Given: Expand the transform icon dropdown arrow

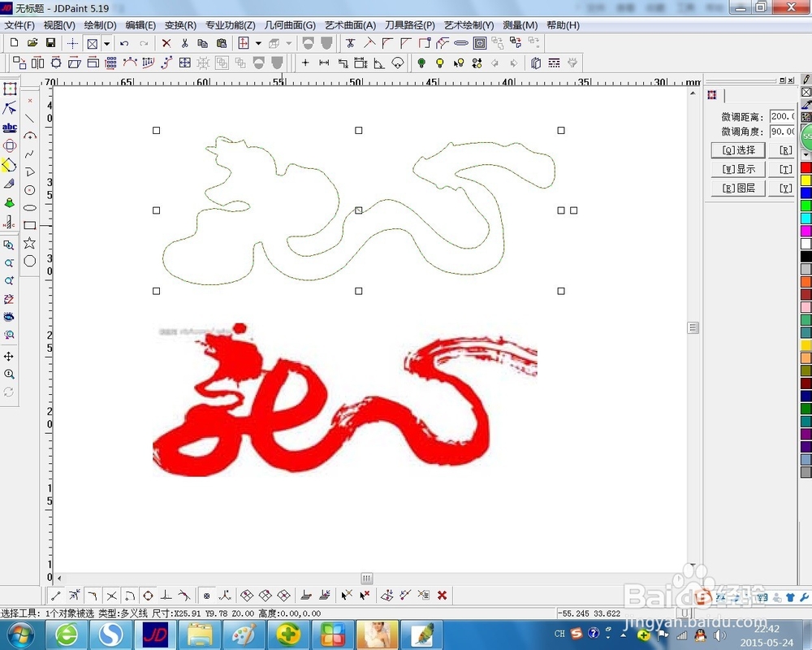Looking at the screenshot, I should [260, 43].
